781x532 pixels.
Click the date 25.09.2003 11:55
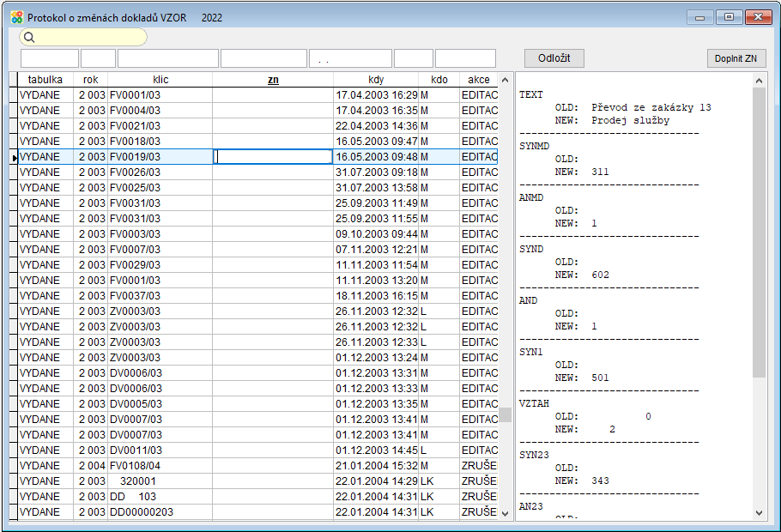coord(376,219)
